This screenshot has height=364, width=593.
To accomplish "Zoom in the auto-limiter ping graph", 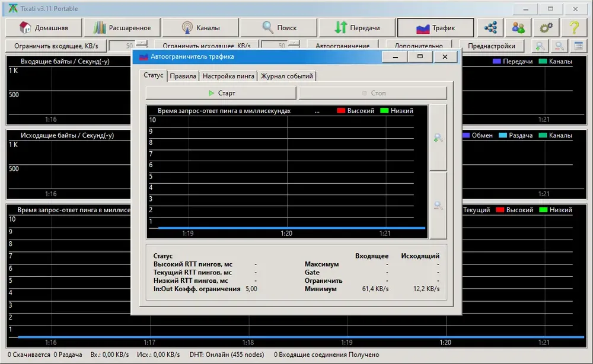I will [438, 138].
